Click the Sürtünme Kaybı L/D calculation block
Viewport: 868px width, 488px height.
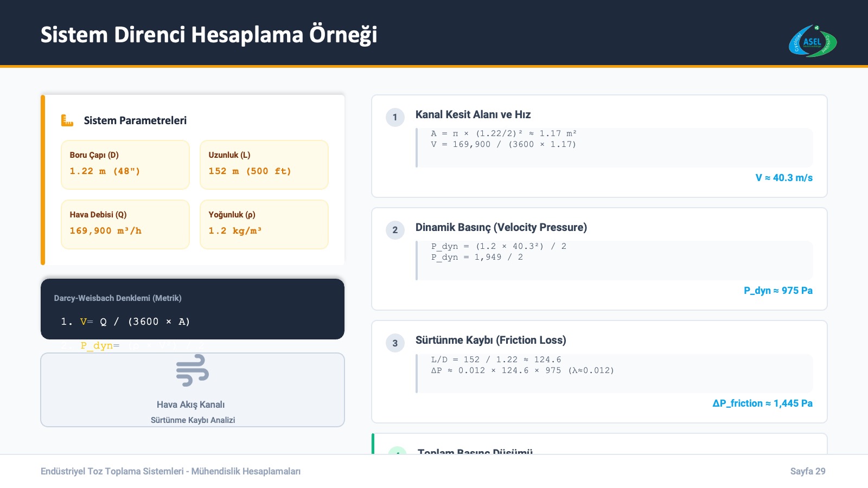click(614, 373)
